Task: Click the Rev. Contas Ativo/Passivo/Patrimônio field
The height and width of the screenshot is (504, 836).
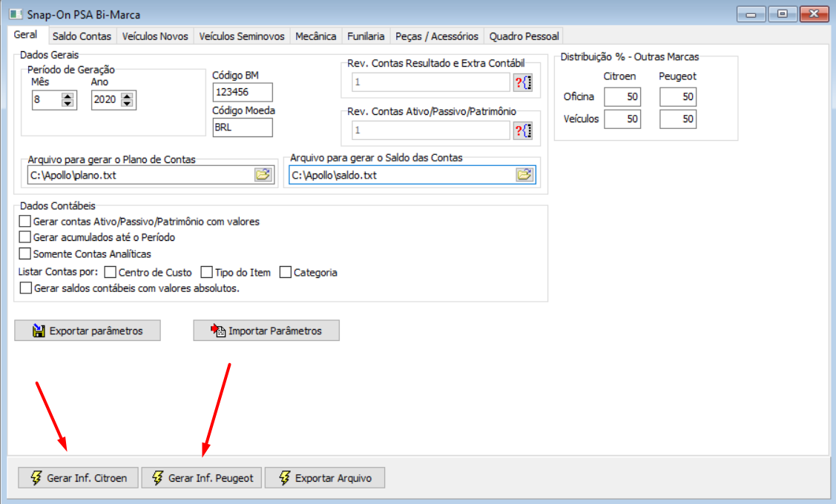Action: click(431, 130)
